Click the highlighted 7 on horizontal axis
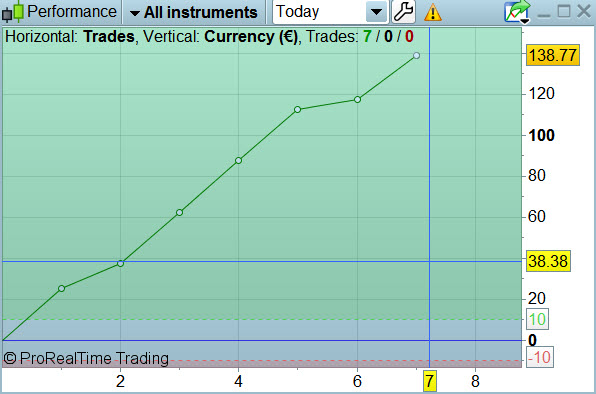 pos(430,381)
